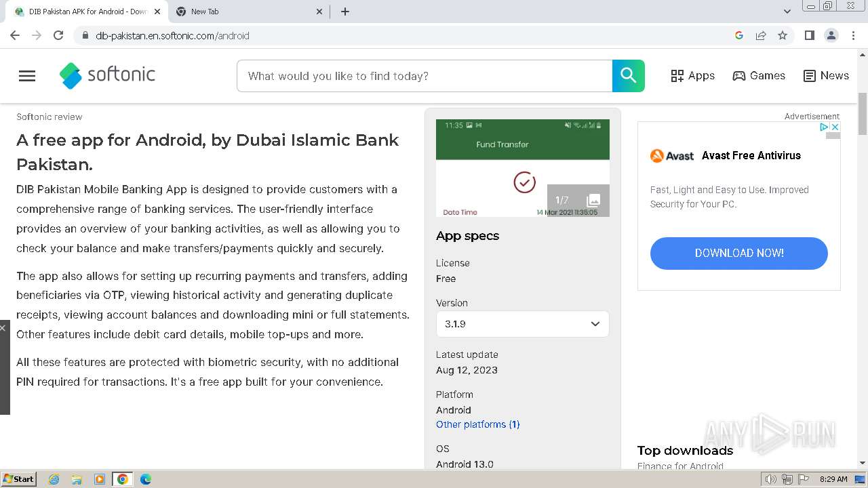Click the Google icon in address bar
Viewport: 868px width, 488px height.
coord(739,35)
